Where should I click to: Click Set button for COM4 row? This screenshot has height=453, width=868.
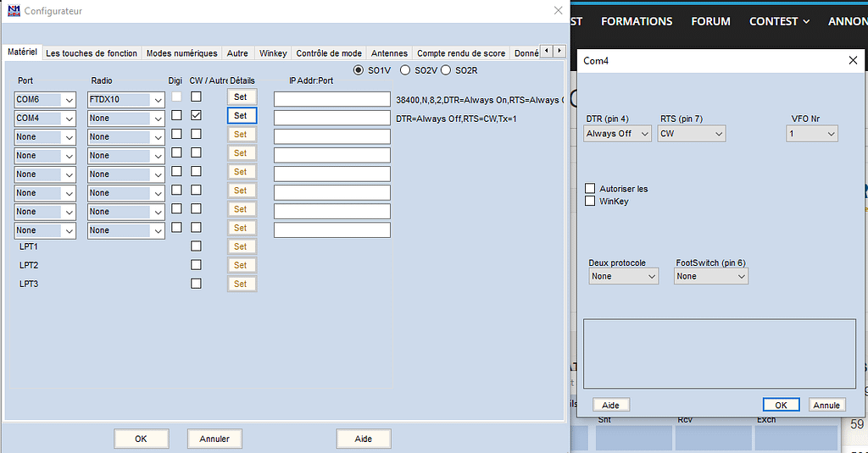point(242,116)
